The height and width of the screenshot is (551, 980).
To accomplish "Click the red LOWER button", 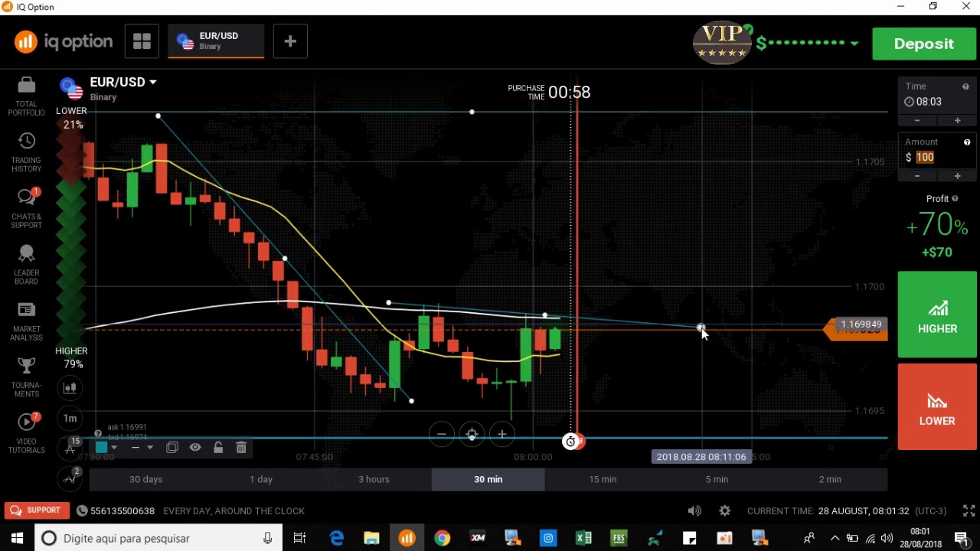I will 937,406.
